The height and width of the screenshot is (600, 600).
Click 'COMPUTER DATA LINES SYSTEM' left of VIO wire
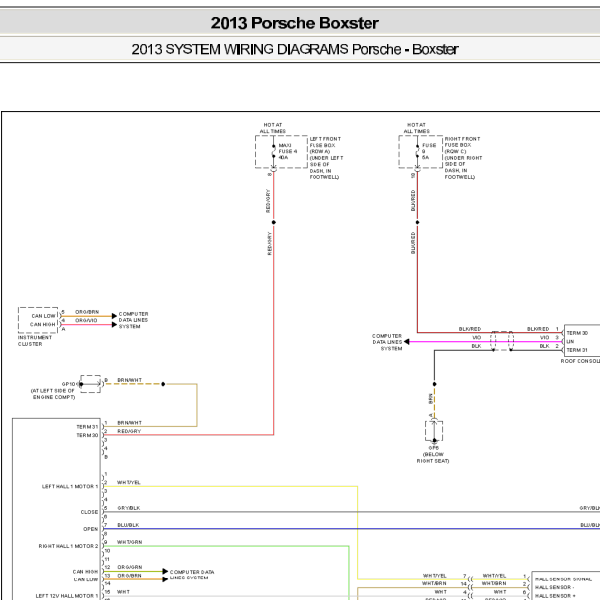tap(387, 342)
